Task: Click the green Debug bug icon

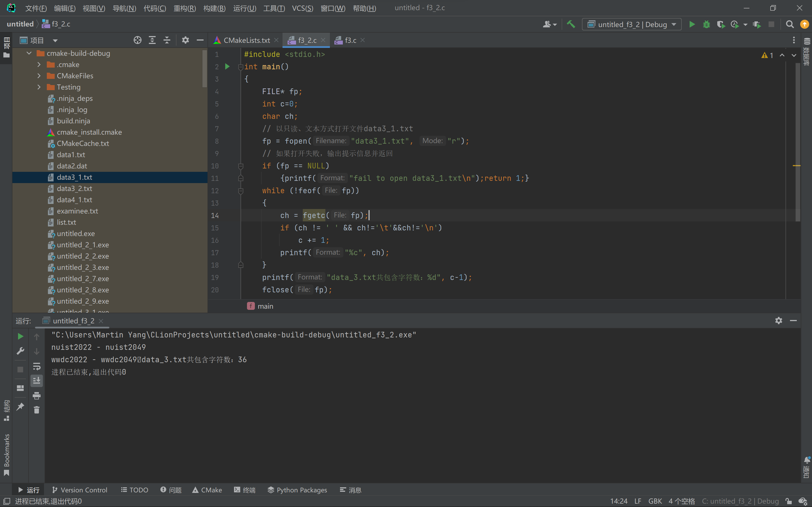Action: (706, 24)
